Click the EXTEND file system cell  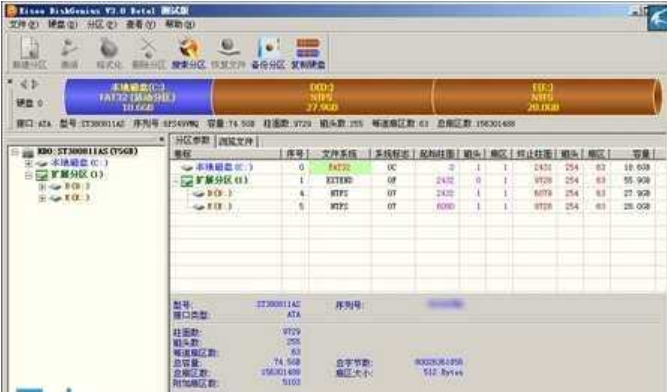(x=339, y=181)
